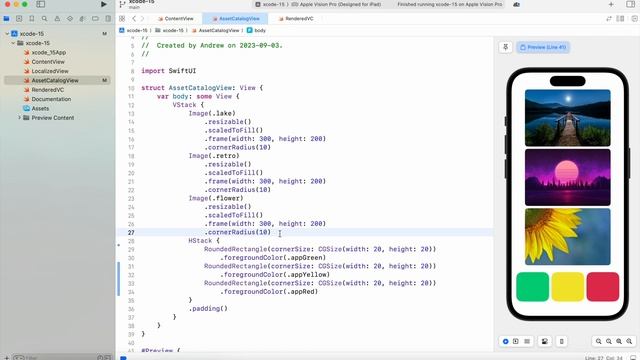This screenshot has width=640, height=360.
Task: Show the Test navigator diamond
Action: tap(70, 19)
